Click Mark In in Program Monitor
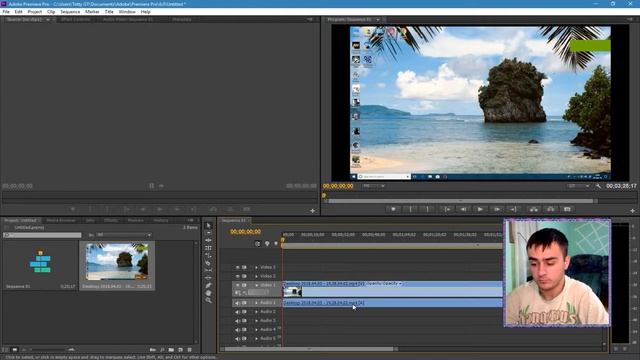The height and width of the screenshot is (360, 640). pos(410,209)
